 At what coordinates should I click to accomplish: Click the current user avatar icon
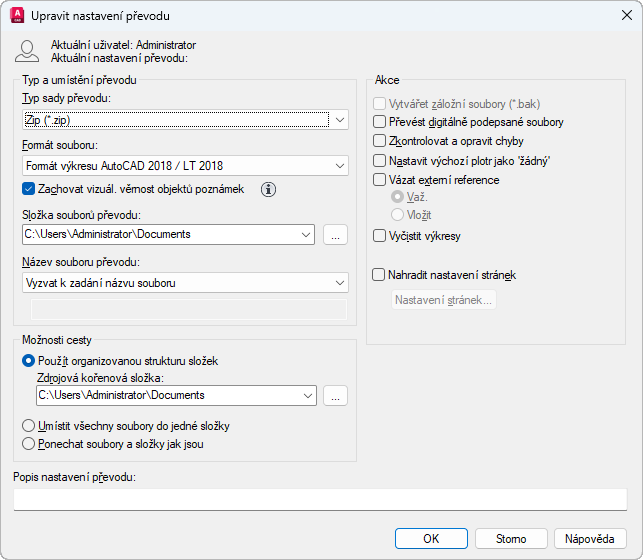(x=28, y=52)
